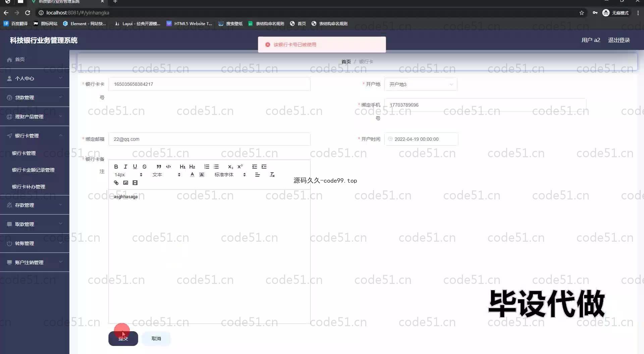Open 百度翻译 bookmark

coord(15,23)
